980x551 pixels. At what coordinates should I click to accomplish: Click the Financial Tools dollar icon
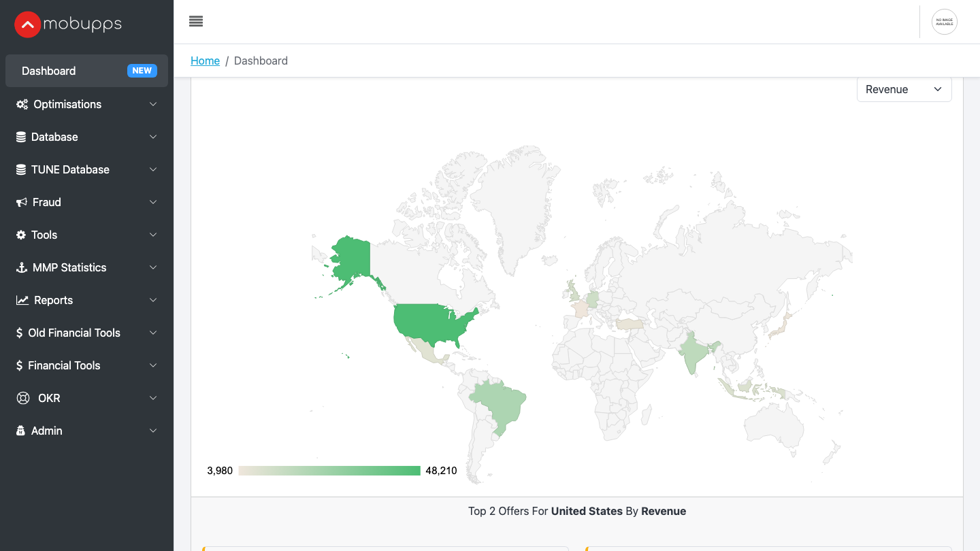(x=20, y=365)
